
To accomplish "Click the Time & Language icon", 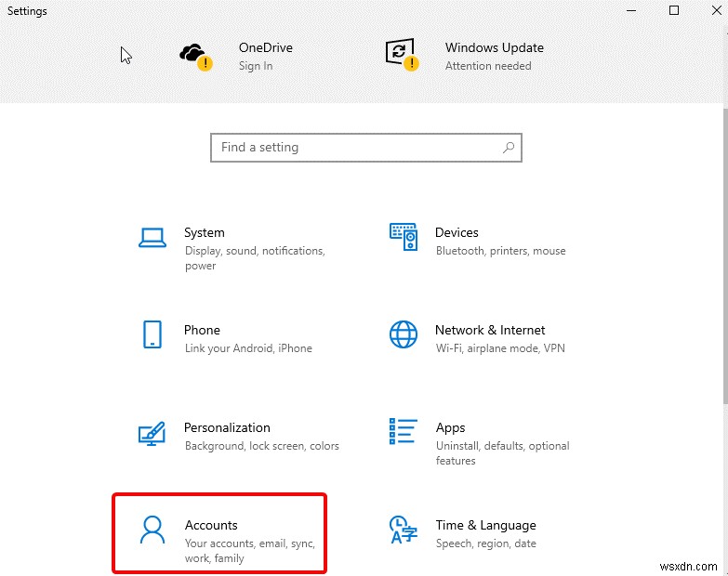I will point(403,530).
